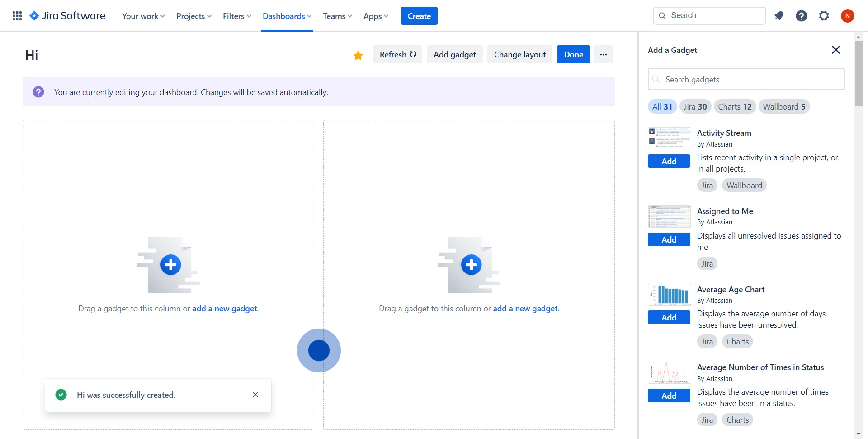Click the user profile avatar
Screen dimensions: 868x439
847,16
